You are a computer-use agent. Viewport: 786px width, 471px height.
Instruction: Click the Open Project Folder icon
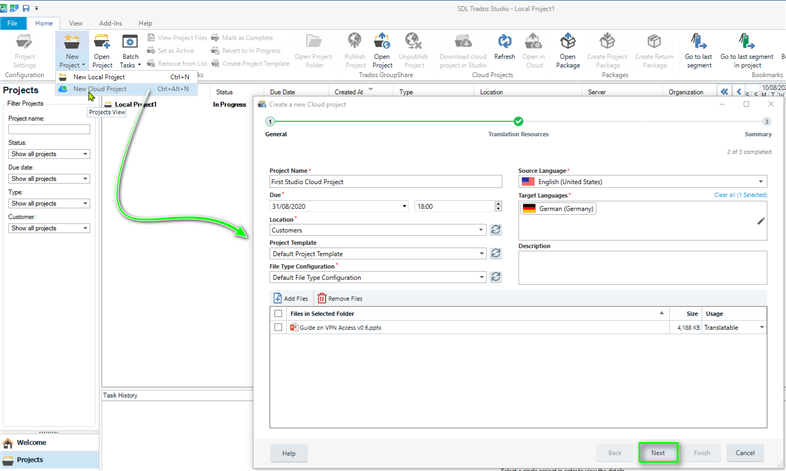pyautogui.click(x=314, y=51)
